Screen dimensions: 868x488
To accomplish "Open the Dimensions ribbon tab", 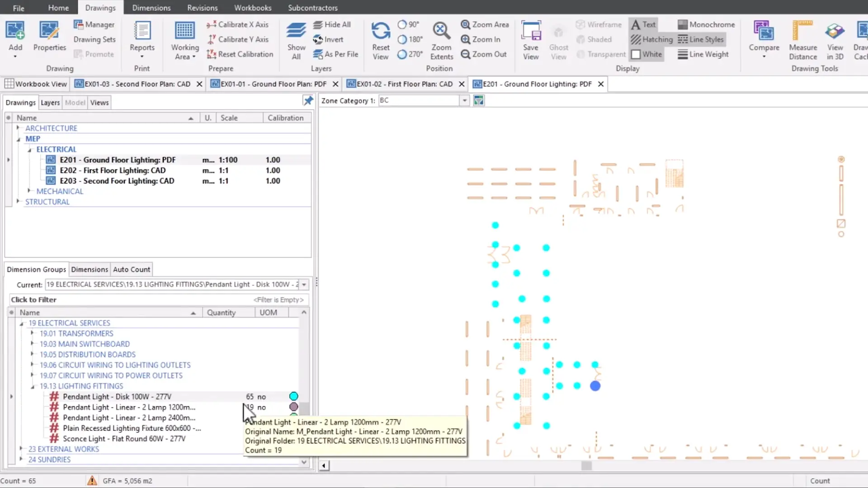I will (151, 8).
